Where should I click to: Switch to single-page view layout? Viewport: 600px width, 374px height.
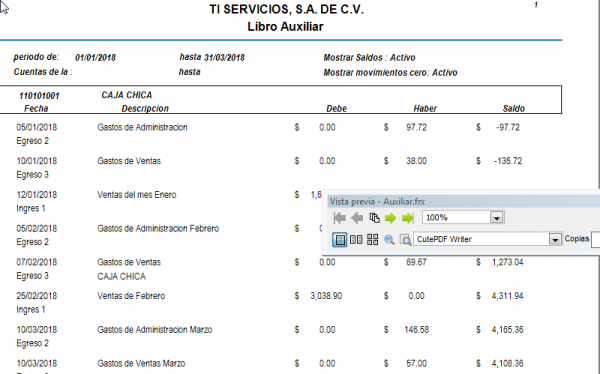[339, 240]
